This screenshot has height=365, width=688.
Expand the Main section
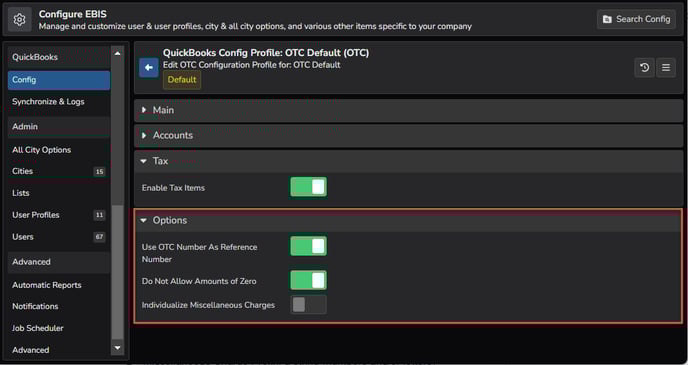(408, 111)
